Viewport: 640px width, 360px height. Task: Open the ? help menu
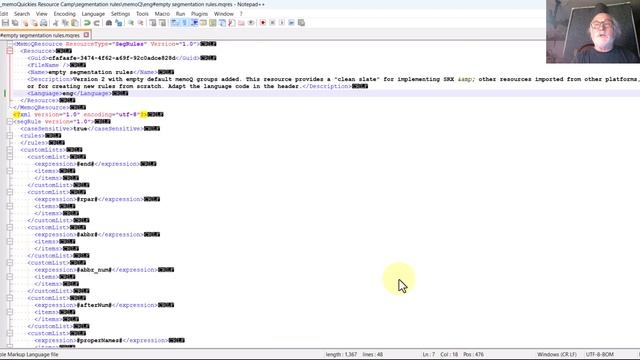pos(241,14)
